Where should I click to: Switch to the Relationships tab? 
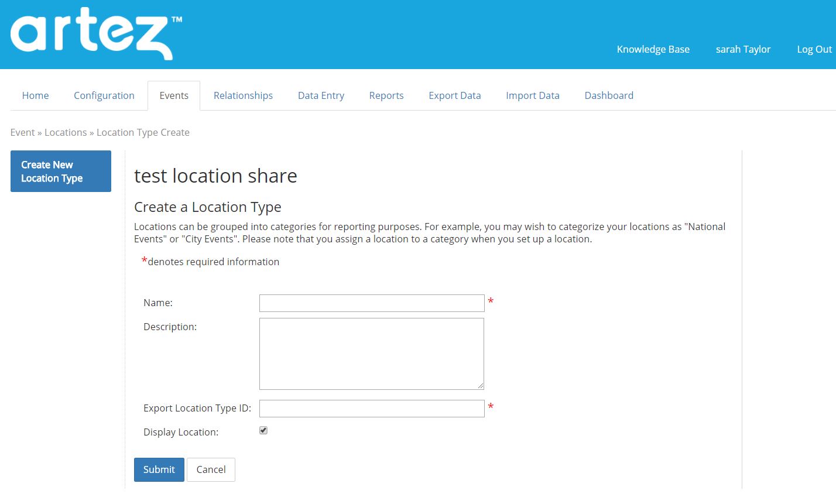(x=243, y=95)
